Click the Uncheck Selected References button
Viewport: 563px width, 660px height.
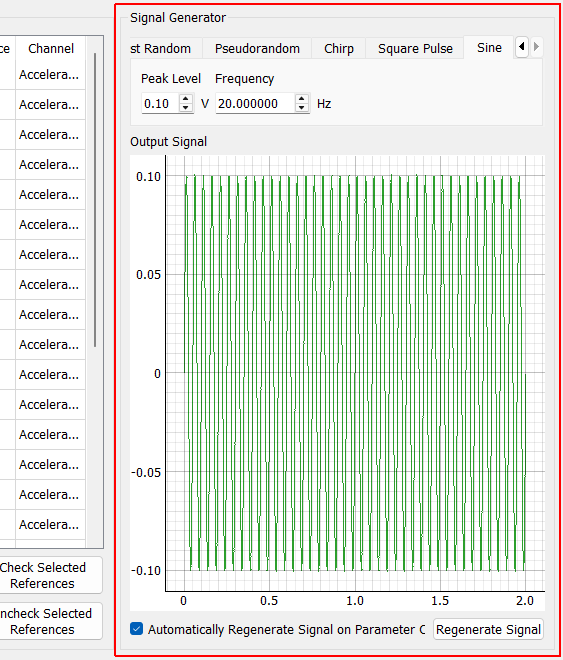pyautogui.click(x=50, y=621)
